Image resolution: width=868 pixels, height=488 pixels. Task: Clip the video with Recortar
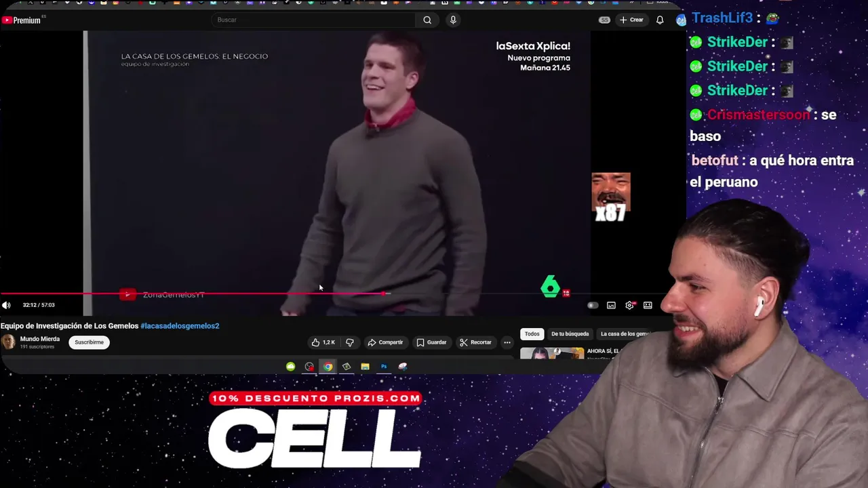[x=475, y=342]
